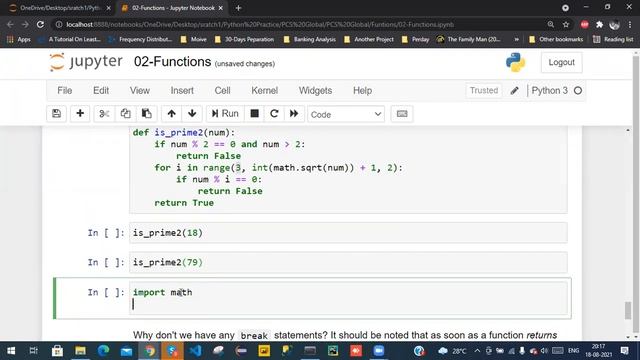Open the Insert menu
This screenshot has width=640, height=360.
(x=182, y=91)
